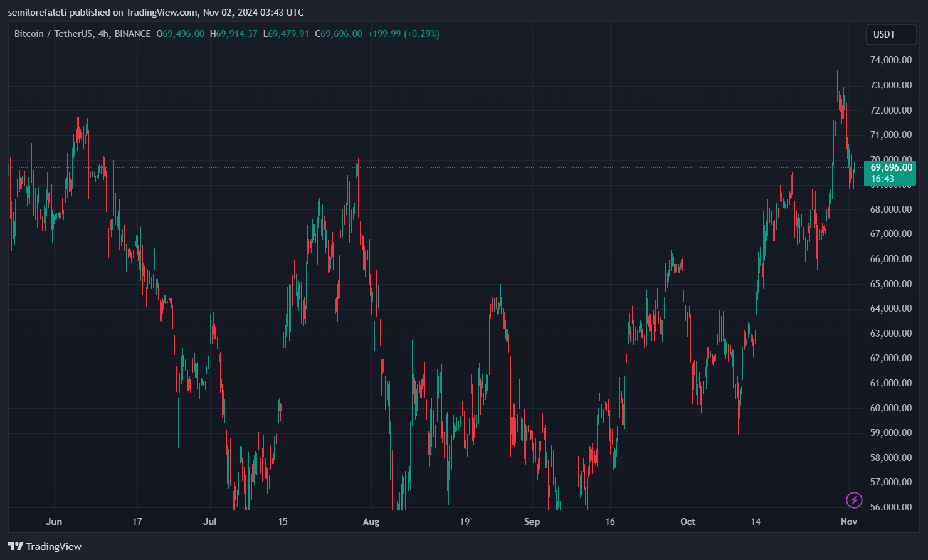Click the 74,000.00 price axis label
The width and height of the screenshot is (928, 560).
pos(891,60)
